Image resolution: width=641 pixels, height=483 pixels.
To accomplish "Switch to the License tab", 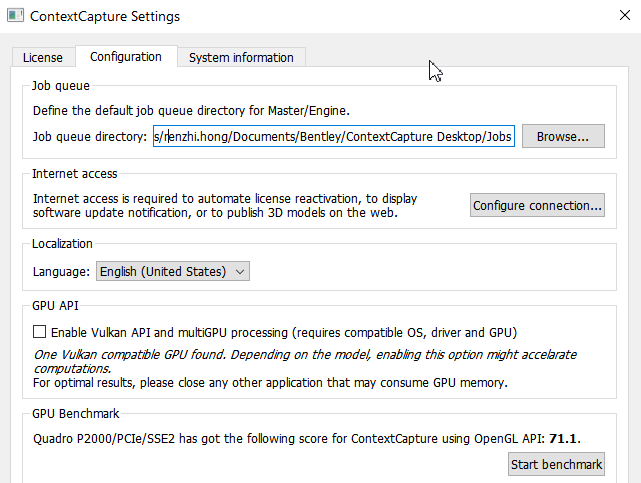I will pos(43,57).
